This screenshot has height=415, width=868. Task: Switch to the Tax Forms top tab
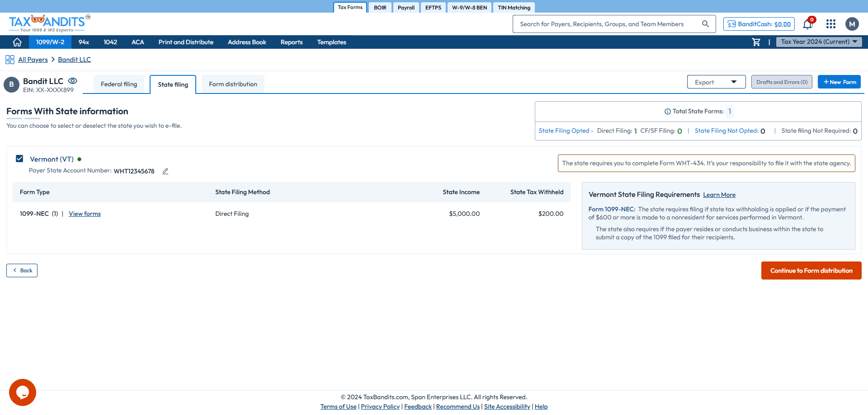click(x=350, y=7)
